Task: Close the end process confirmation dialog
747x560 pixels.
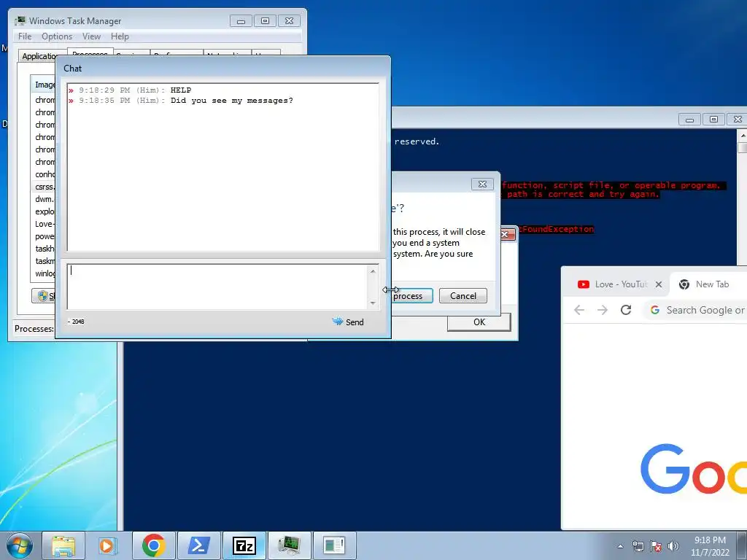Action: pos(482,184)
